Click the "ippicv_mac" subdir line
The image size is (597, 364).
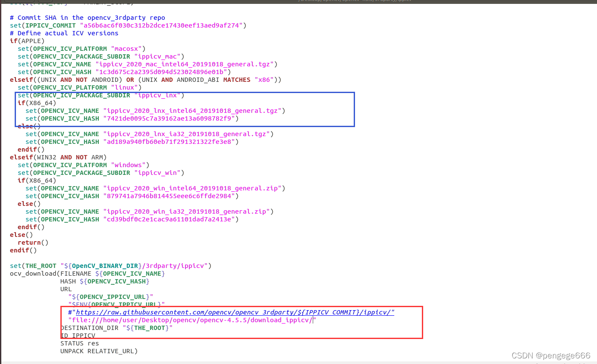pos(101,56)
